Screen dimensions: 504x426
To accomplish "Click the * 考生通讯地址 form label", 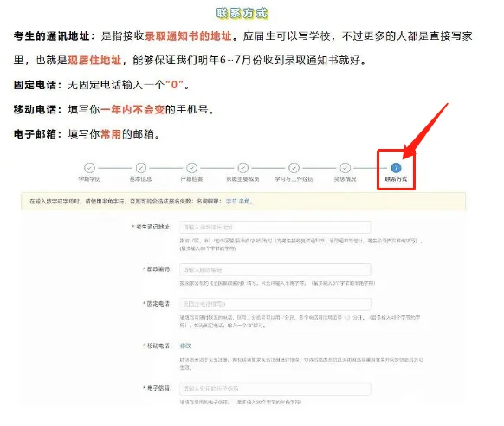I will [x=152, y=227].
